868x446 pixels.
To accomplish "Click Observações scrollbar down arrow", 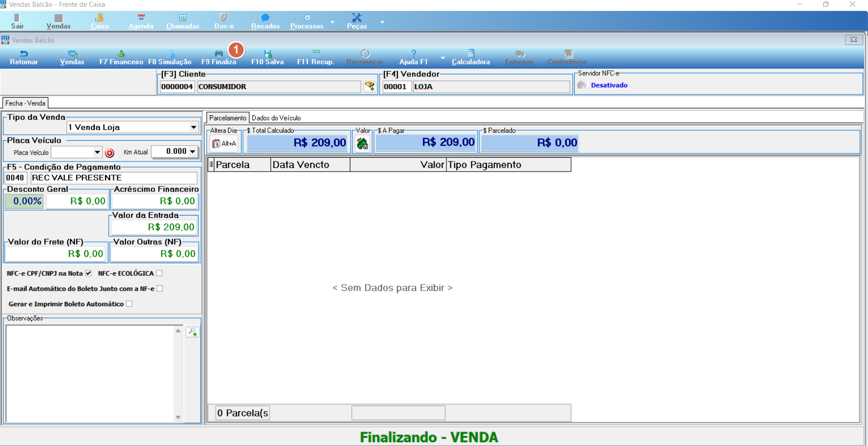I will point(178,417).
